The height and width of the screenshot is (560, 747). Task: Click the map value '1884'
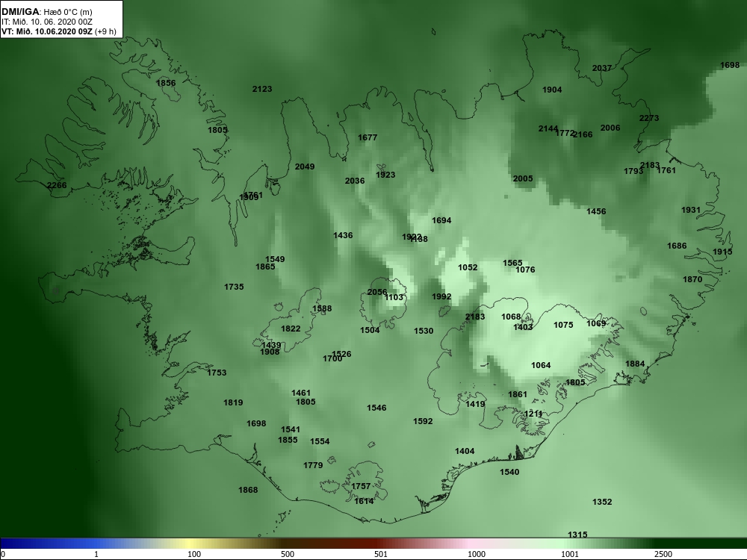[634, 364]
